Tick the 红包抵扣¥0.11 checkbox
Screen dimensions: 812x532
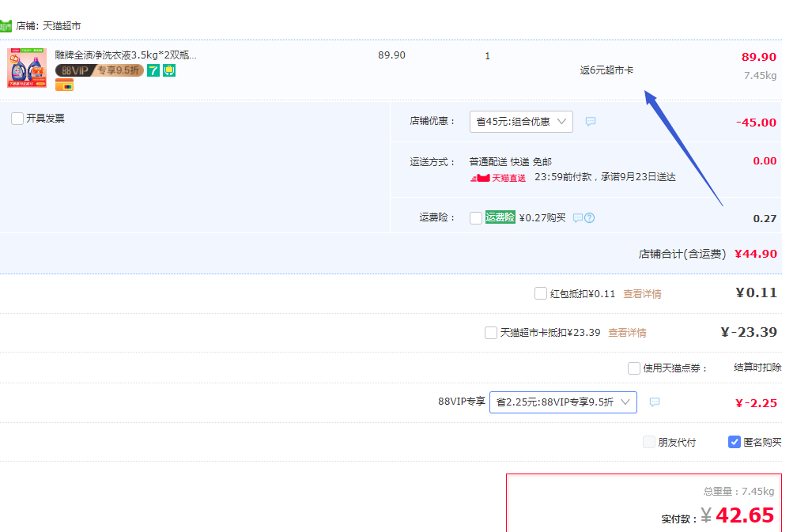click(x=541, y=293)
